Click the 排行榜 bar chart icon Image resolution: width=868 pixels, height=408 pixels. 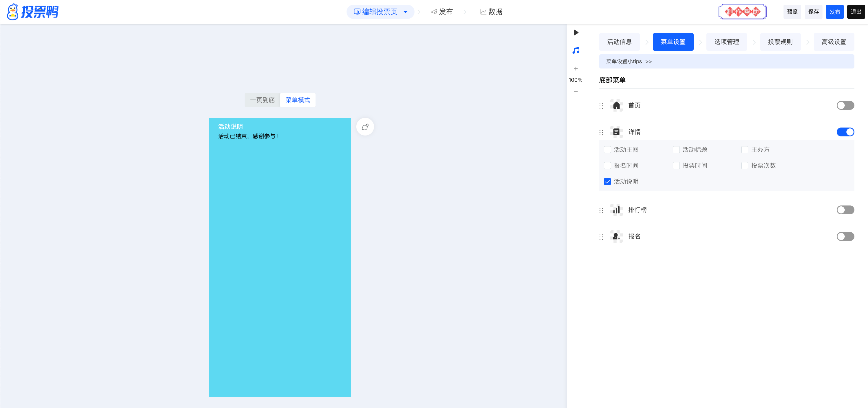[616, 210]
